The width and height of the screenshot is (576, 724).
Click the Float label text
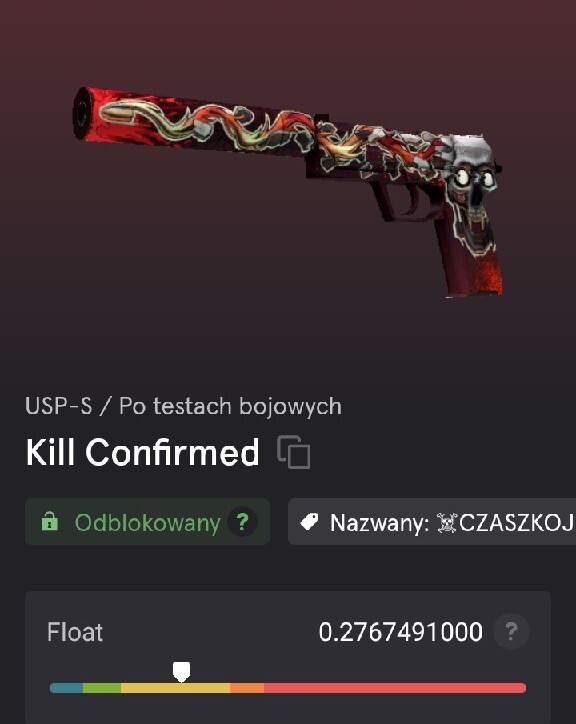(75, 632)
